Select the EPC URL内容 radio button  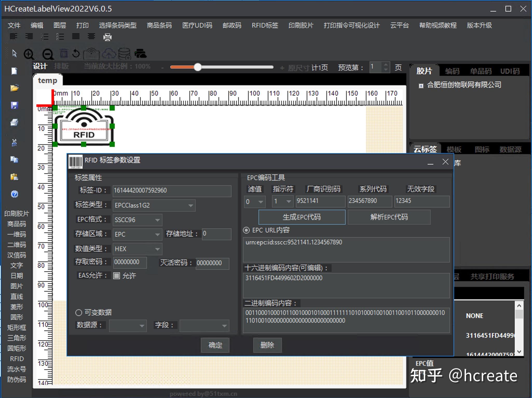(246, 230)
